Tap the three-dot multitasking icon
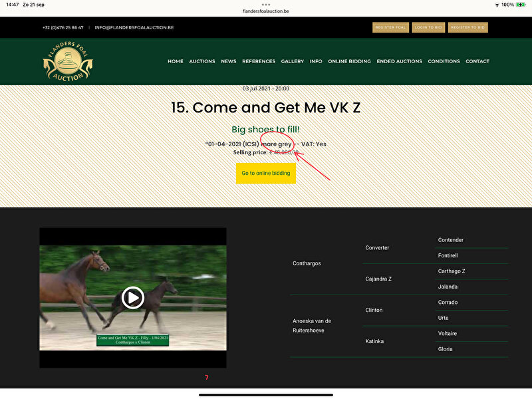 click(x=266, y=5)
